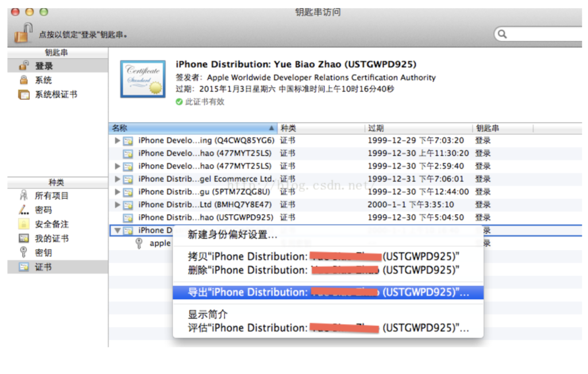Expand the BMHQ7Y8E47 certificate row
The image size is (588, 374).
click(117, 205)
